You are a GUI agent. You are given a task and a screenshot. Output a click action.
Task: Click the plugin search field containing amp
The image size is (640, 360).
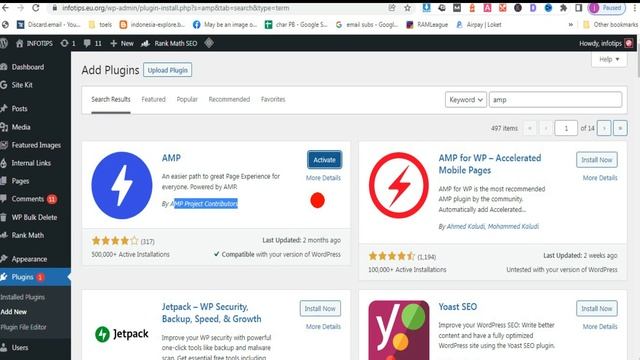556,100
